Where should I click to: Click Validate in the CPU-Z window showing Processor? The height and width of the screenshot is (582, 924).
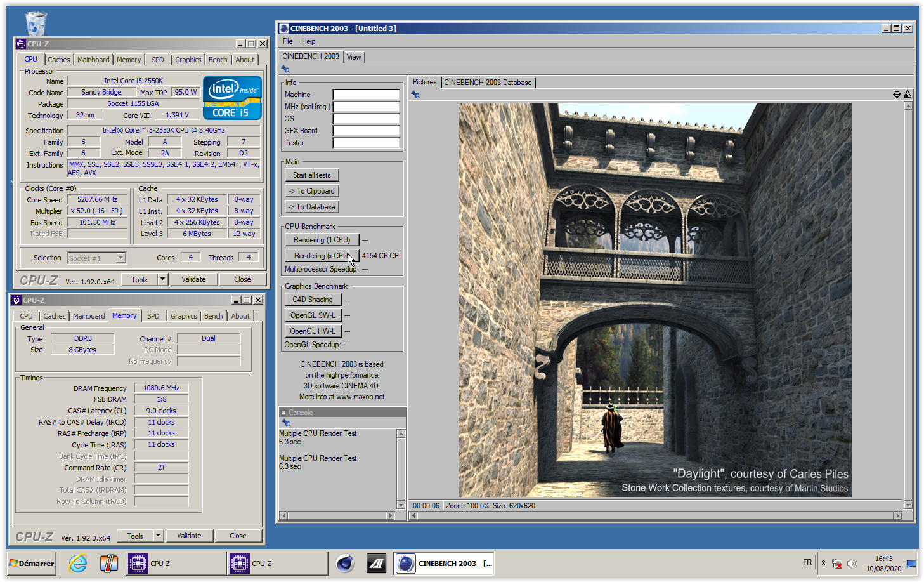pyautogui.click(x=193, y=279)
